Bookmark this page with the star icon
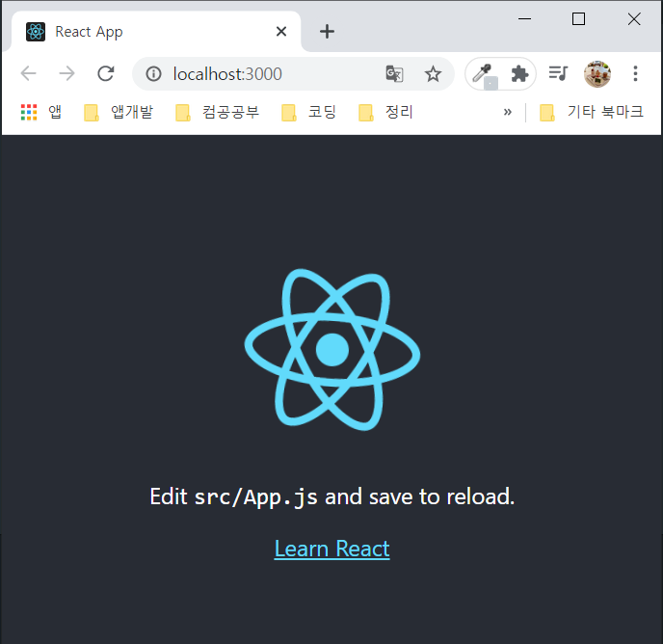Screen dimensions: 663x644 pos(433,74)
